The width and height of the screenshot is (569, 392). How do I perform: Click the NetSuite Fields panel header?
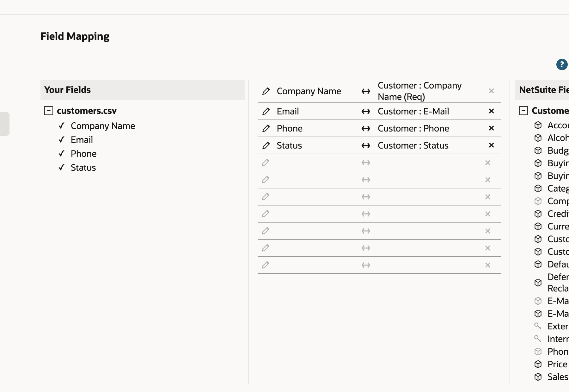[x=542, y=90]
